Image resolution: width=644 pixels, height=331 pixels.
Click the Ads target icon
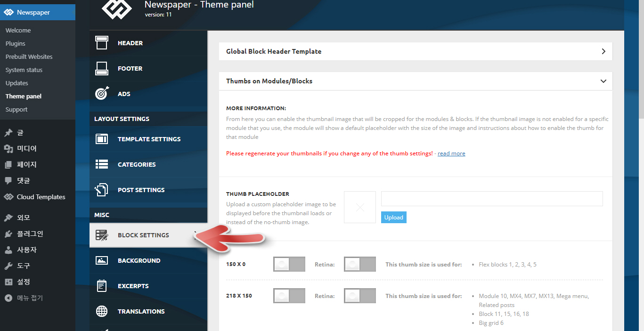(x=102, y=94)
